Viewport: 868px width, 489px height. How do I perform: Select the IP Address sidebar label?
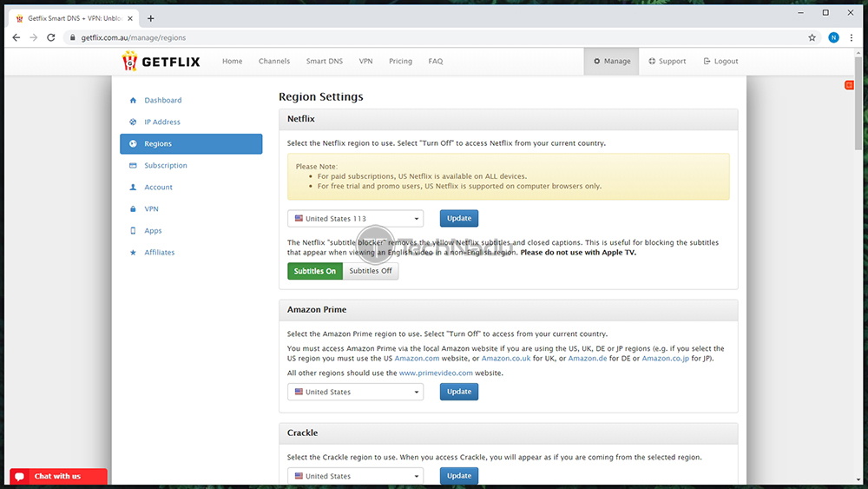162,122
